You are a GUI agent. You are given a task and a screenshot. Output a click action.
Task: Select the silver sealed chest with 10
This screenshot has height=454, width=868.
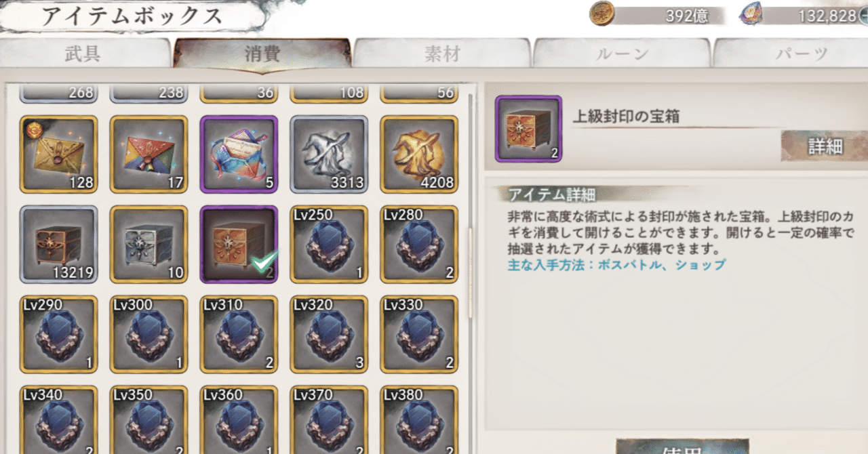(x=149, y=245)
